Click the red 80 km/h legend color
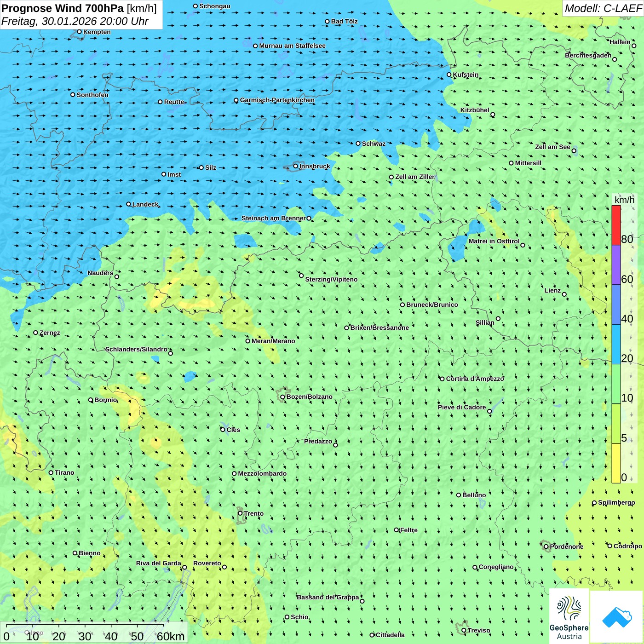 (x=616, y=225)
